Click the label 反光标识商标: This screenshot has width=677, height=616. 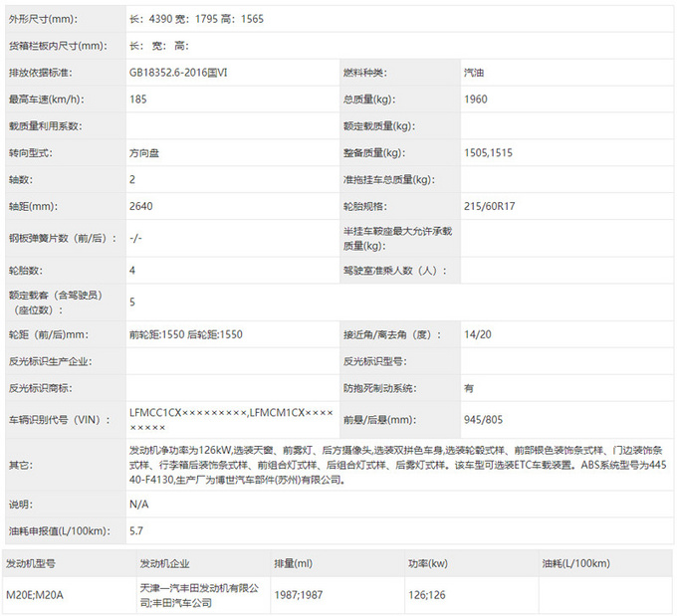pos(41,388)
